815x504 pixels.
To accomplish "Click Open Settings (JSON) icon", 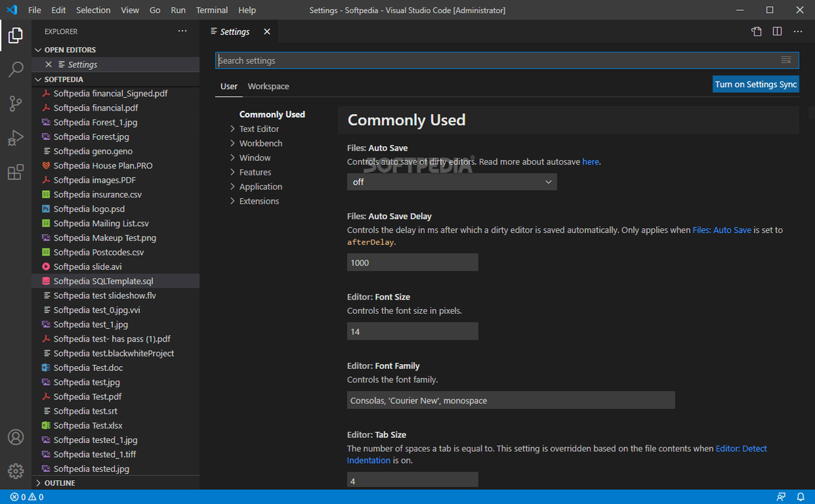I will coord(757,31).
